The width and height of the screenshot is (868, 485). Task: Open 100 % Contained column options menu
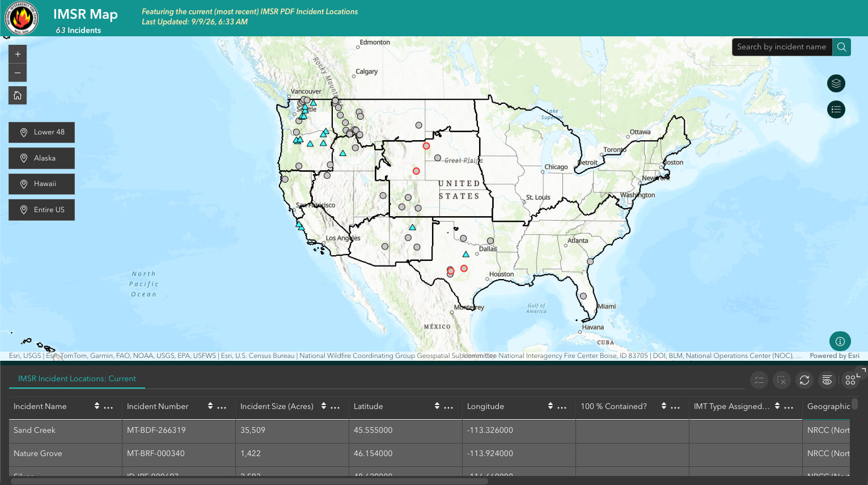[x=675, y=407]
